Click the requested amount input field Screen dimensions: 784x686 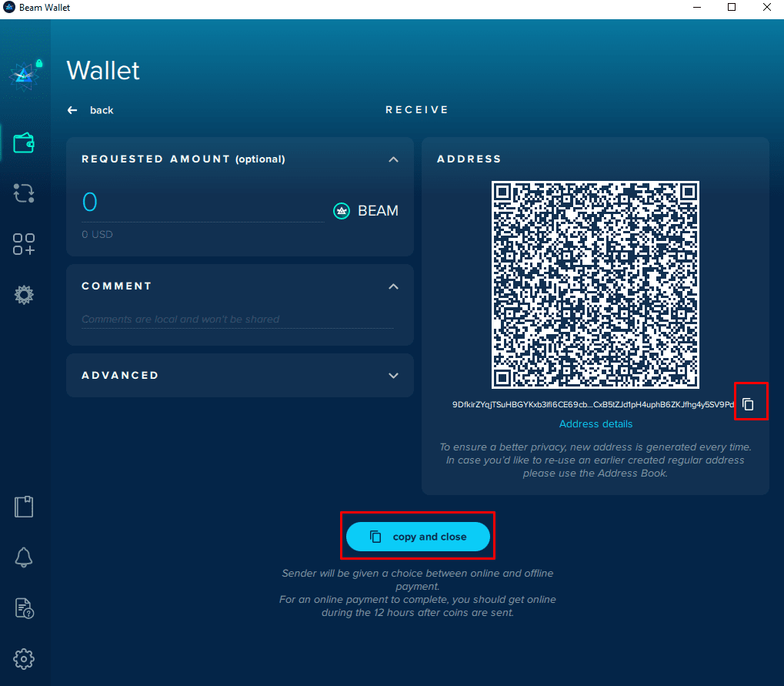click(203, 203)
